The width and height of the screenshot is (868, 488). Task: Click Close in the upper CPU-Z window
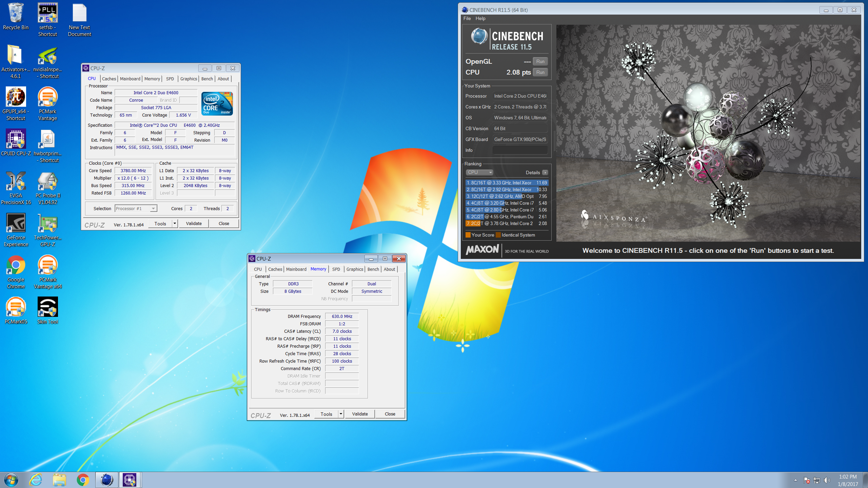pyautogui.click(x=224, y=223)
